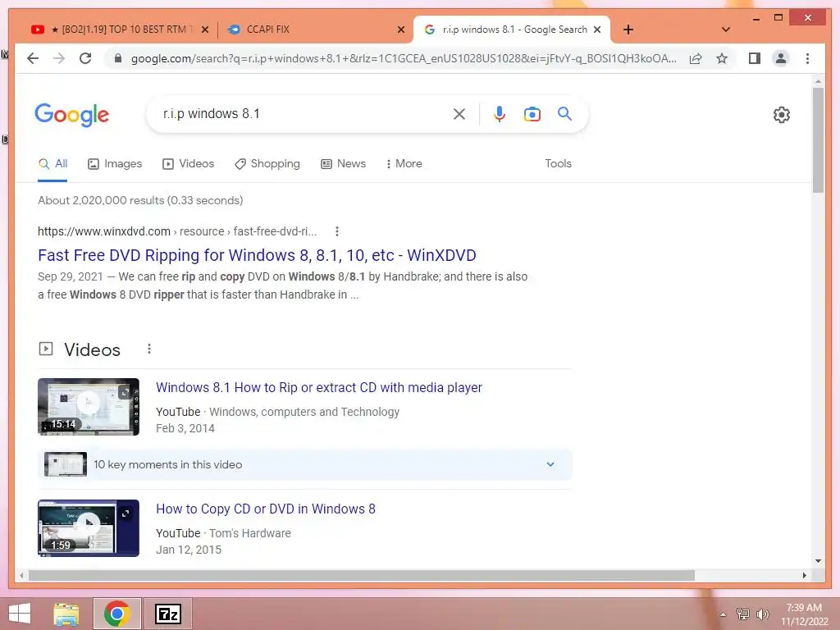Open the Windows Start menu
This screenshot has height=630, width=840.
coord(20,614)
